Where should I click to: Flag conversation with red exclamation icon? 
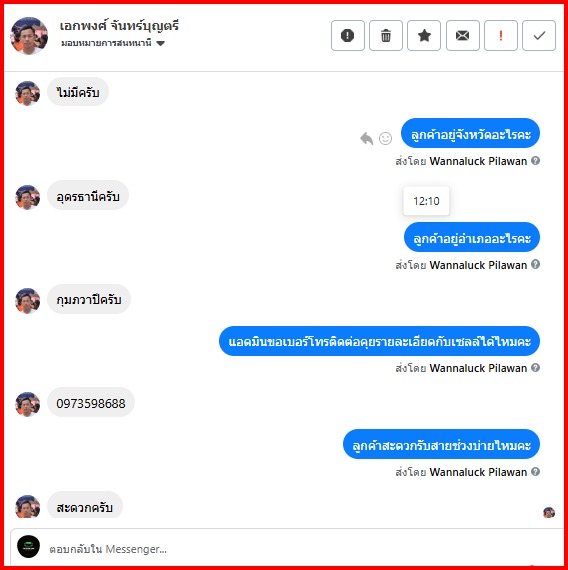point(501,36)
